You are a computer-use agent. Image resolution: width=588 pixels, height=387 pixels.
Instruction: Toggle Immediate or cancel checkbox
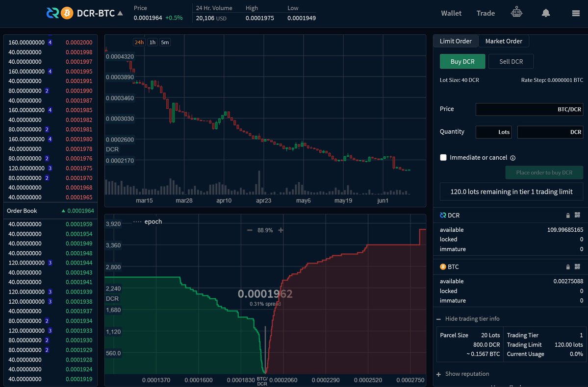[443, 157]
